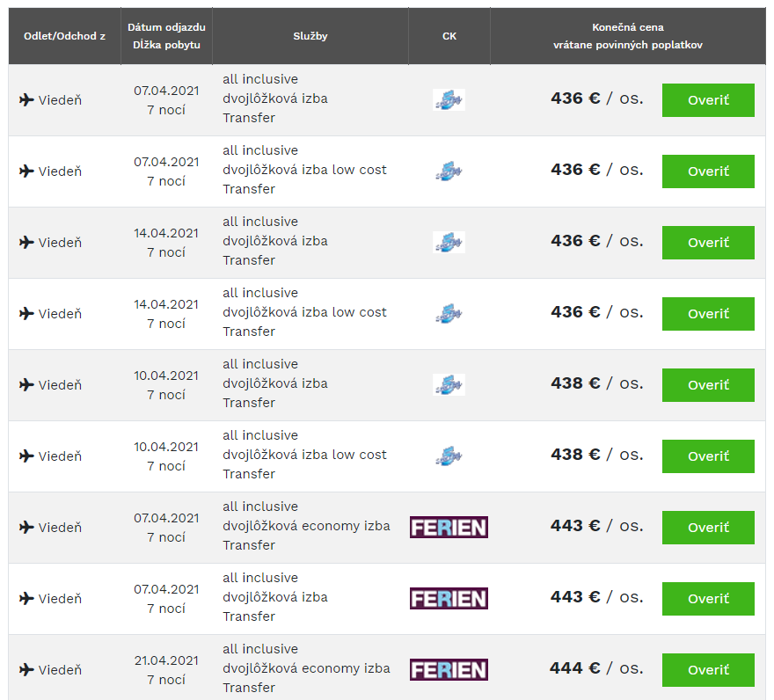The height and width of the screenshot is (700, 774).
Task: Click dvojlôžková izba low cost in 14.04.2021 row
Action: [304, 312]
